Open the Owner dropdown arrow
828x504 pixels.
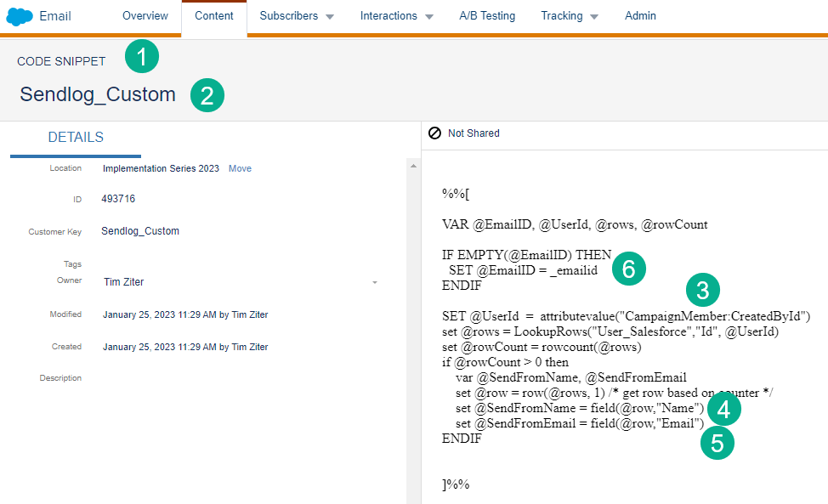(375, 282)
